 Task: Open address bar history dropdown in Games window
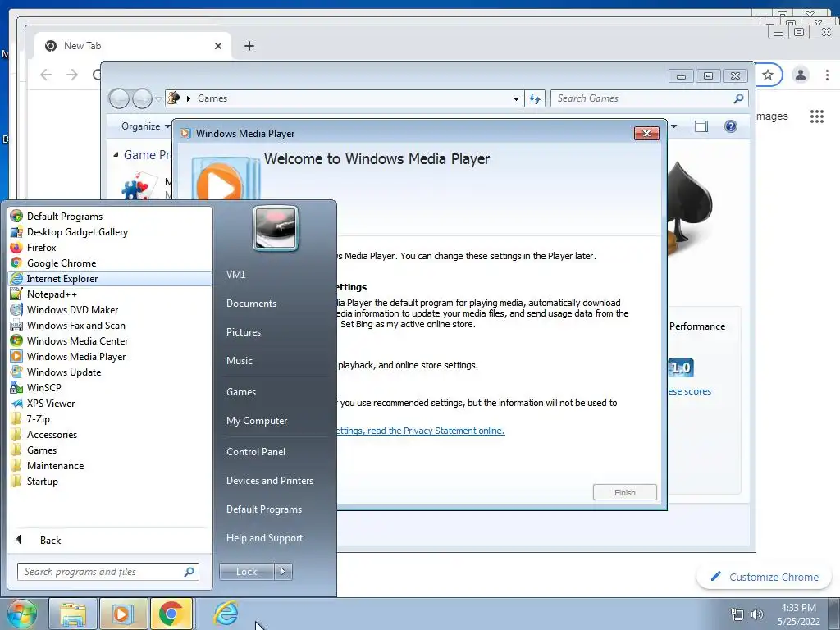click(516, 98)
